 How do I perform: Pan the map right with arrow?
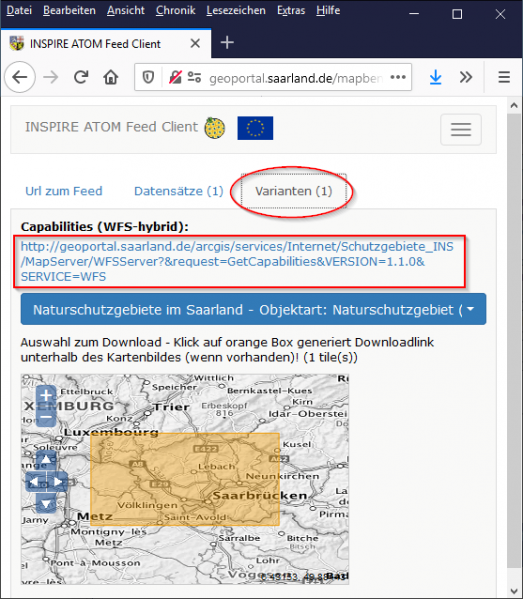[57, 481]
